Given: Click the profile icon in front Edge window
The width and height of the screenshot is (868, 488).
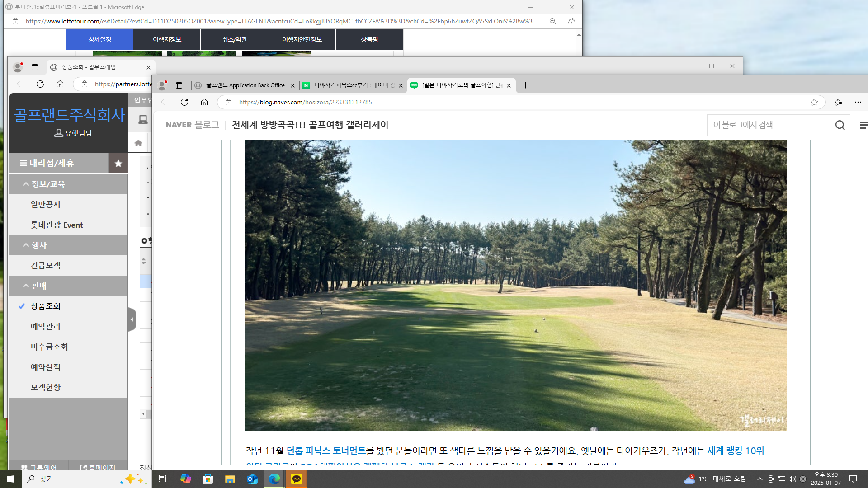Looking at the screenshot, I should (x=162, y=85).
